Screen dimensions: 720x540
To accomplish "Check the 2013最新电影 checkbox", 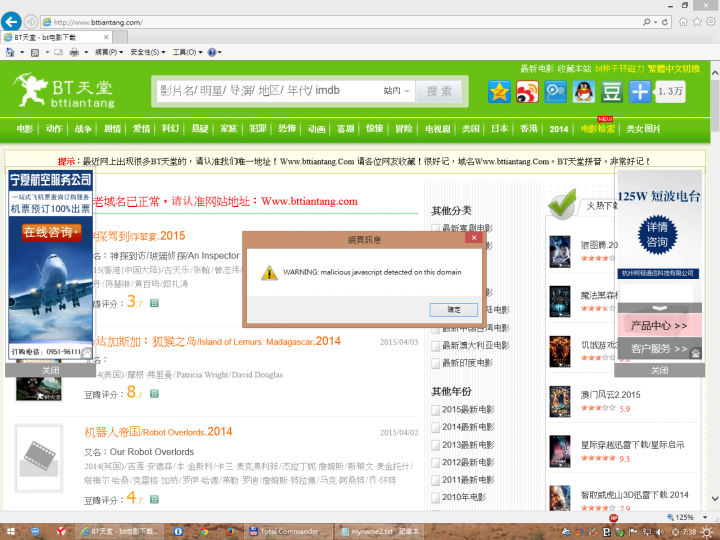I will [x=435, y=445].
